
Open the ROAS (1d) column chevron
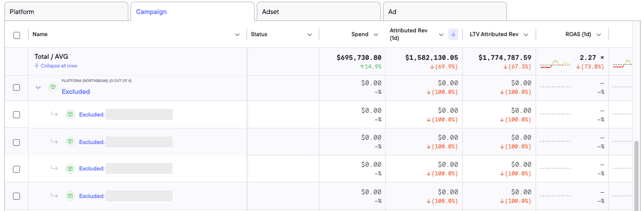coord(598,35)
